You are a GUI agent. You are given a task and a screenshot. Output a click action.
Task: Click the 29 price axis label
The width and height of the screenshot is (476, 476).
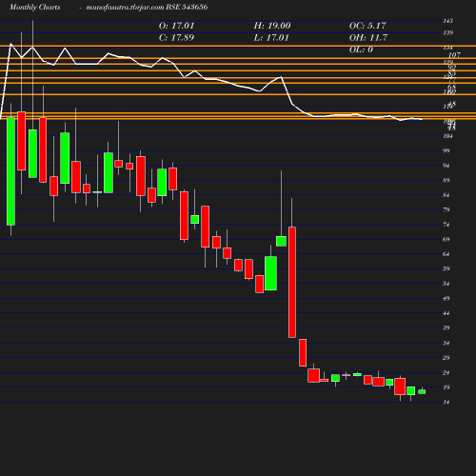click(446, 358)
